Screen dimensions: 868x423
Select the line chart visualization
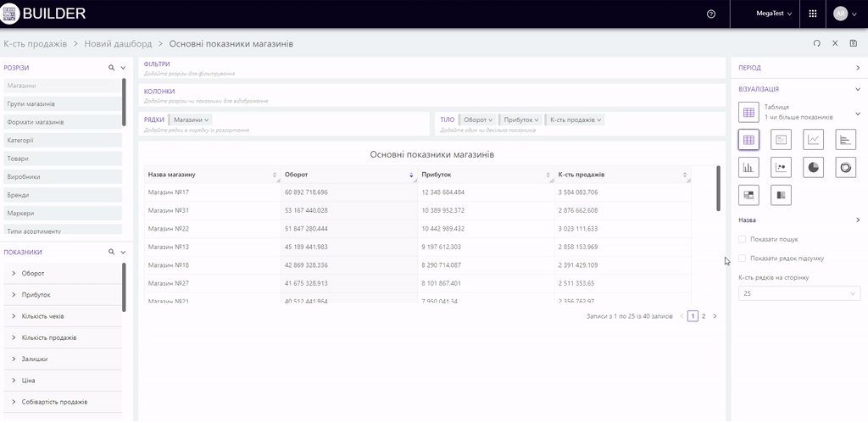click(x=814, y=140)
